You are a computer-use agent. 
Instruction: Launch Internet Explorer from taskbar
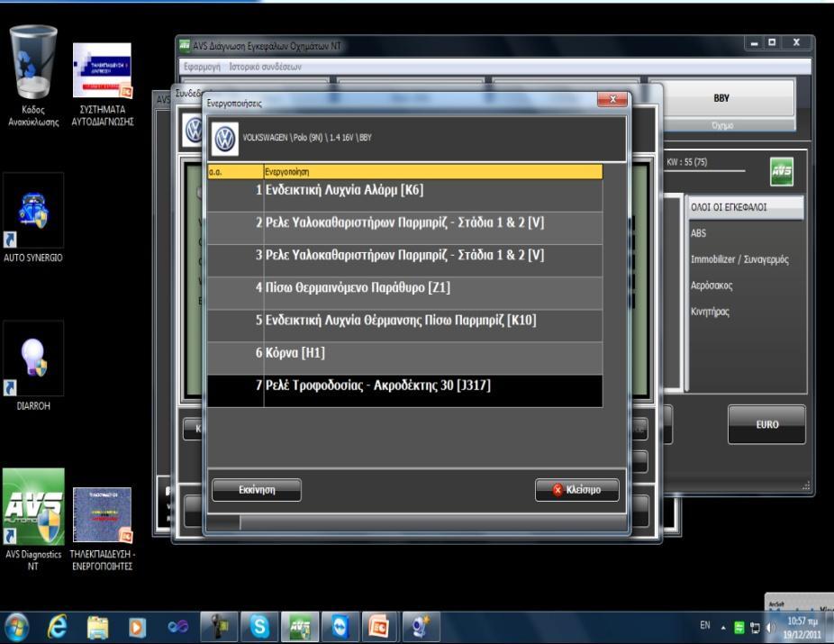(x=57, y=628)
